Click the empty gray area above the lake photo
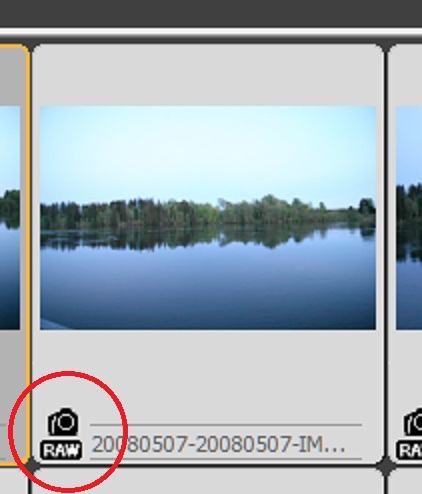422x494 pixels. point(208,76)
